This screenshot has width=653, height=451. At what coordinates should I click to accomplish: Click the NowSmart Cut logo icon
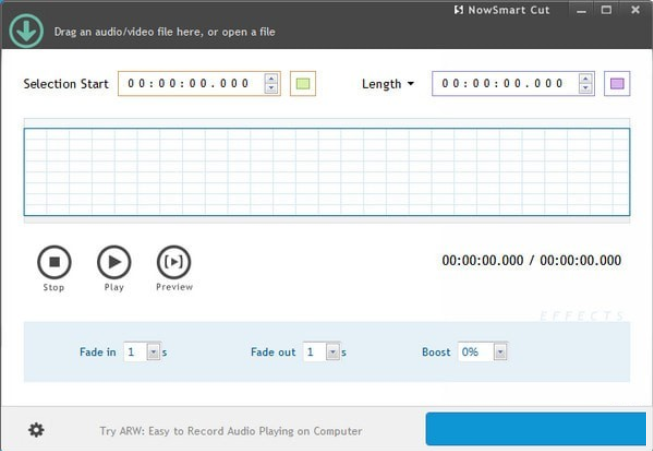[459, 10]
